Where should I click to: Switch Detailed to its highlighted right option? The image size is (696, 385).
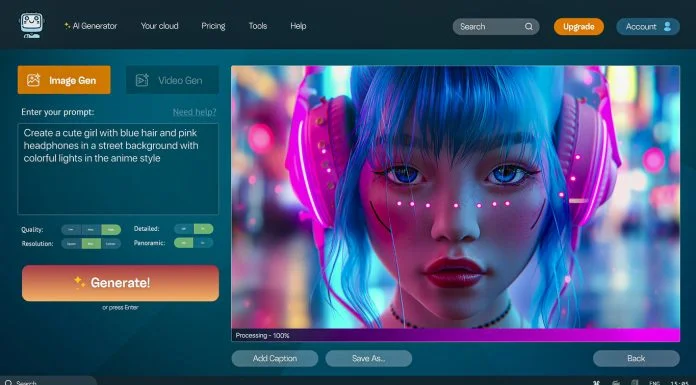pyautogui.click(x=204, y=229)
